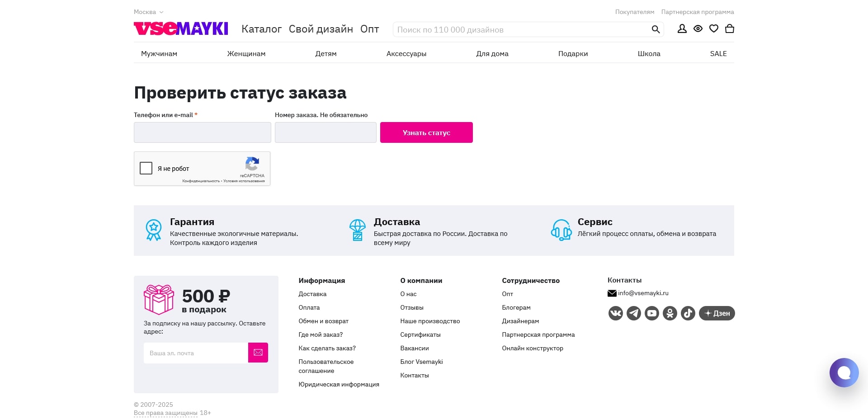Click the Узнать статус button
The height and width of the screenshot is (419, 868).
(426, 132)
